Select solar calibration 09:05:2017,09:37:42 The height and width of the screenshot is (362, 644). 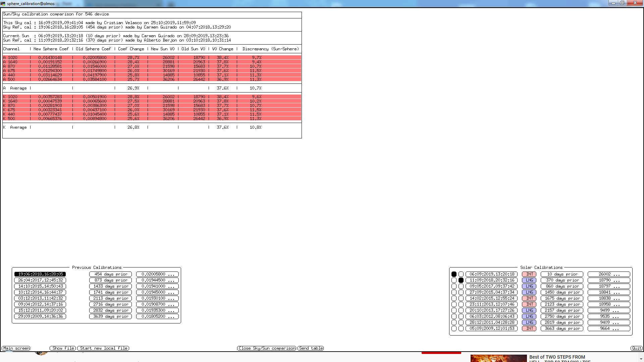click(x=492, y=286)
